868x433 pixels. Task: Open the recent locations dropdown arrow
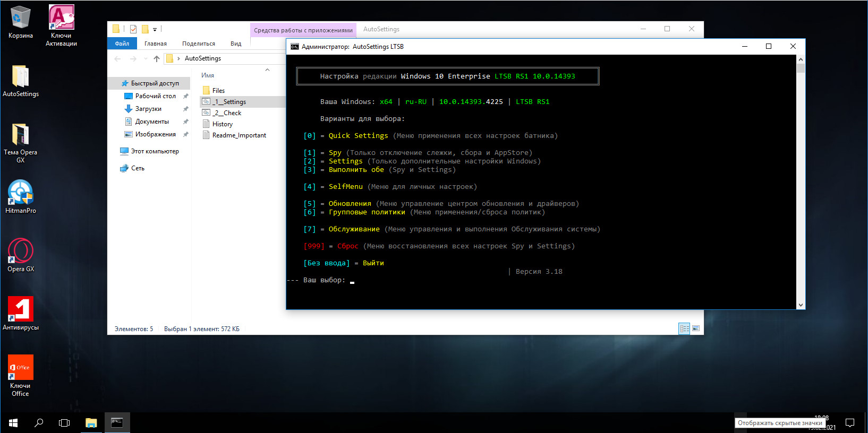tap(146, 58)
